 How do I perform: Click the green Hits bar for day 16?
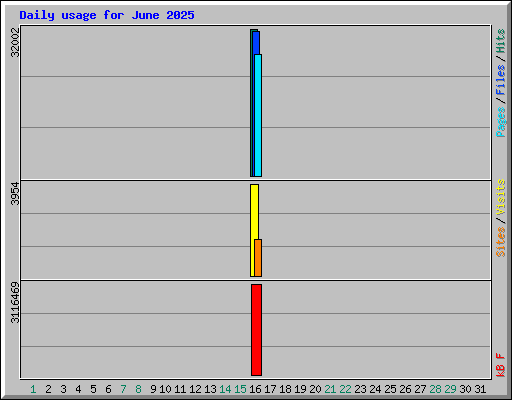(x=252, y=103)
